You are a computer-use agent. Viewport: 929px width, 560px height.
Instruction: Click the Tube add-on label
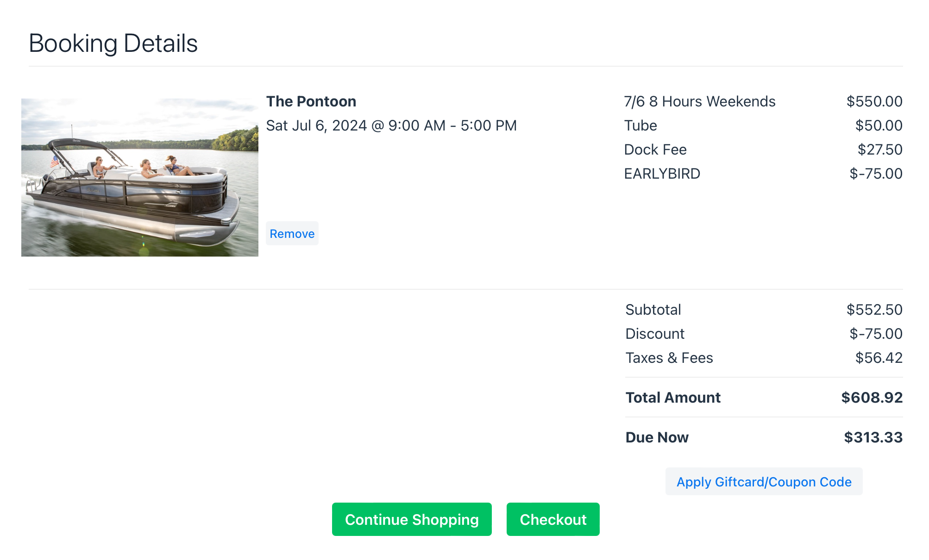point(640,125)
